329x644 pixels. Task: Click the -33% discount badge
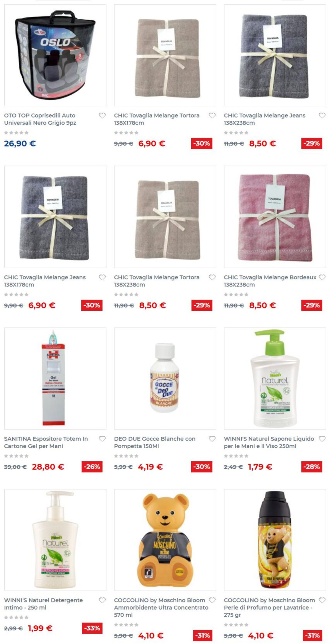pyautogui.click(x=92, y=628)
